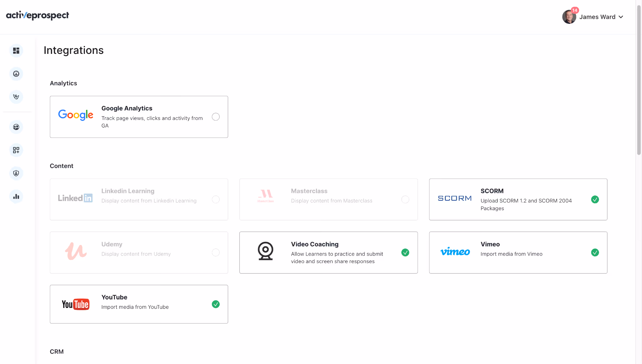View reports via the bar chart sidebar icon
This screenshot has width=642, height=364.
click(x=16, y=196)
